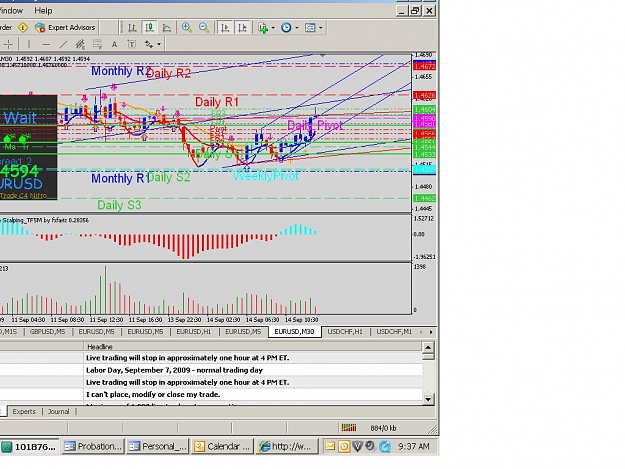Screen dimensions: 625x469
Task: Select the equidistant channel tool
Action: tap(80, 44)
